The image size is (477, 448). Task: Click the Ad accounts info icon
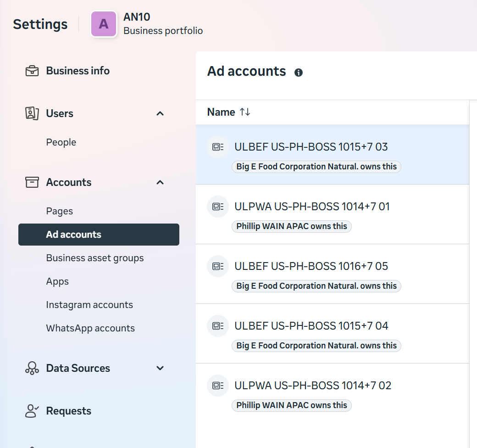click(299, 73)
